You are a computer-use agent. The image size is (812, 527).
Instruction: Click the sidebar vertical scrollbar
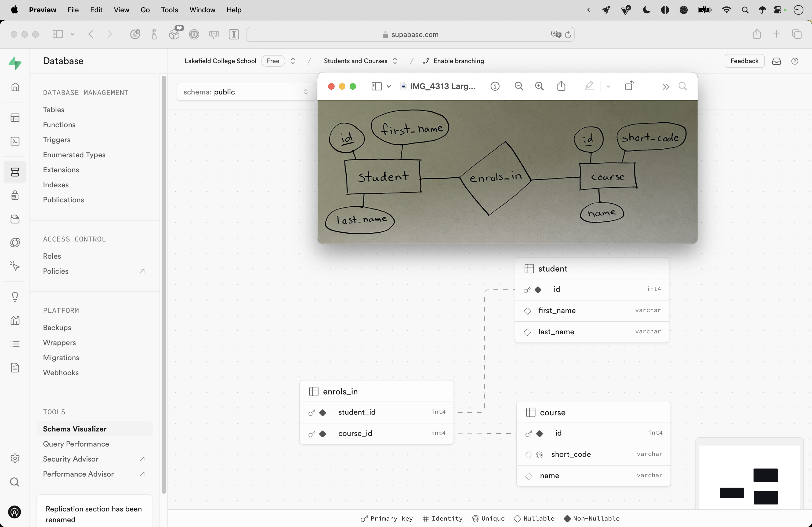(164, 285)
